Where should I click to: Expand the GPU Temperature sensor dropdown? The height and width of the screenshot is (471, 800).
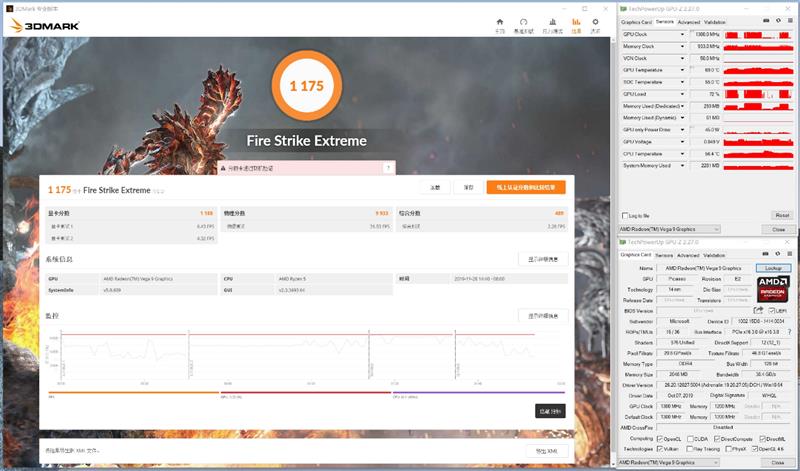pyautogui.click(x=683, y=70)
